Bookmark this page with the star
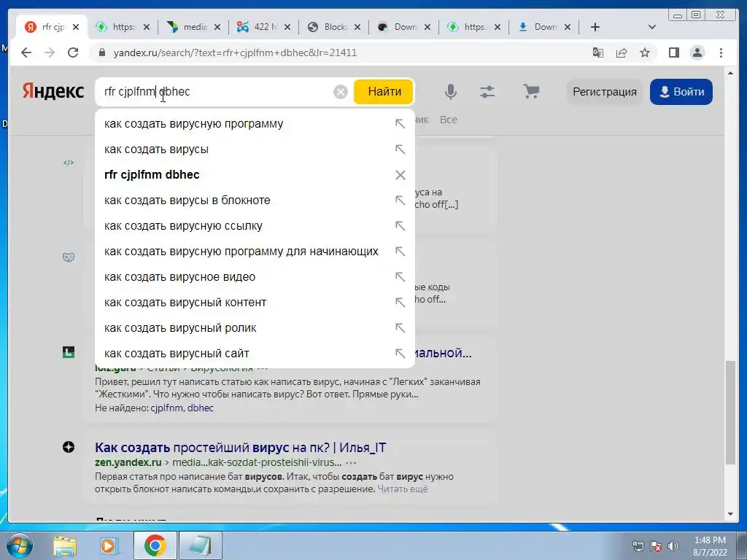 tap(645, 52)
